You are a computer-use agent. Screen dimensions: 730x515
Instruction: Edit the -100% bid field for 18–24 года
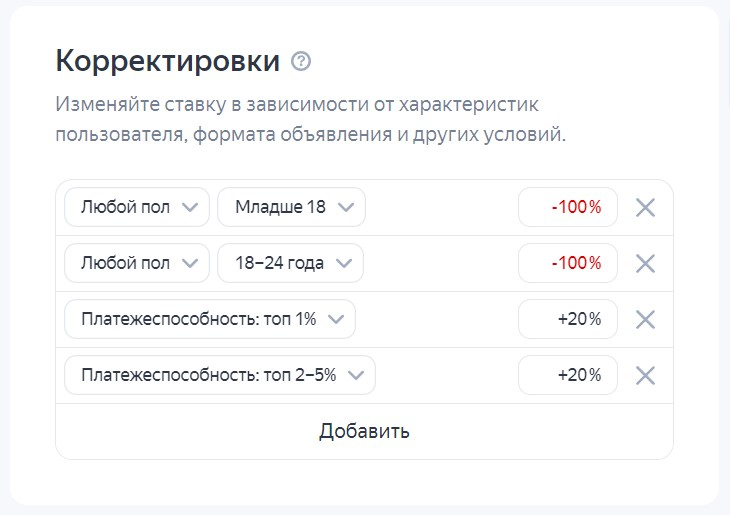click(568, 264)
